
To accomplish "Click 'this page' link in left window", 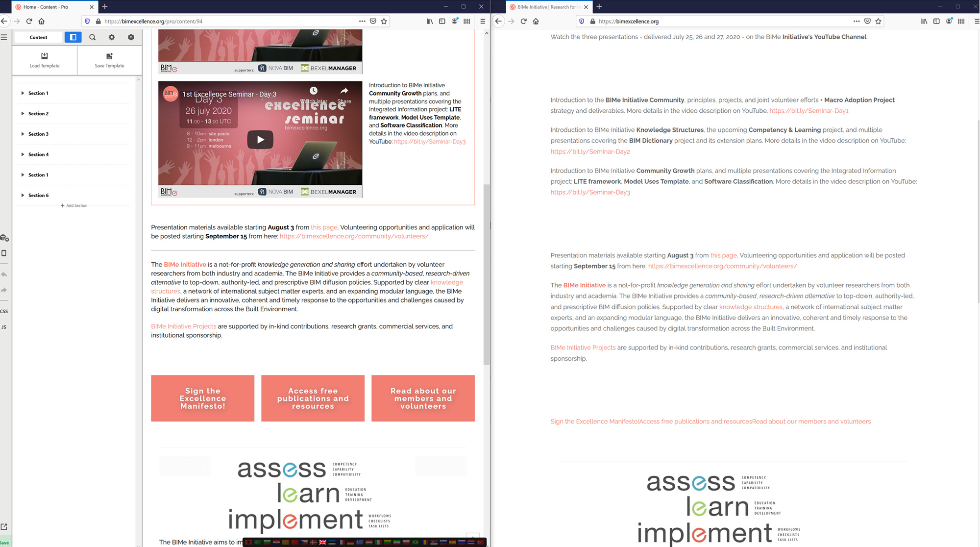I will [324, 227].
